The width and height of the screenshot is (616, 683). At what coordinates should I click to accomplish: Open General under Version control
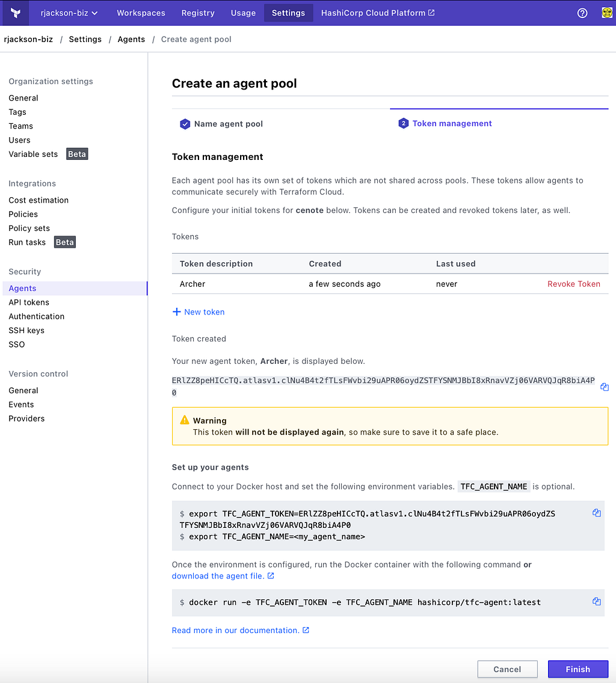click(x=23, y=390)
